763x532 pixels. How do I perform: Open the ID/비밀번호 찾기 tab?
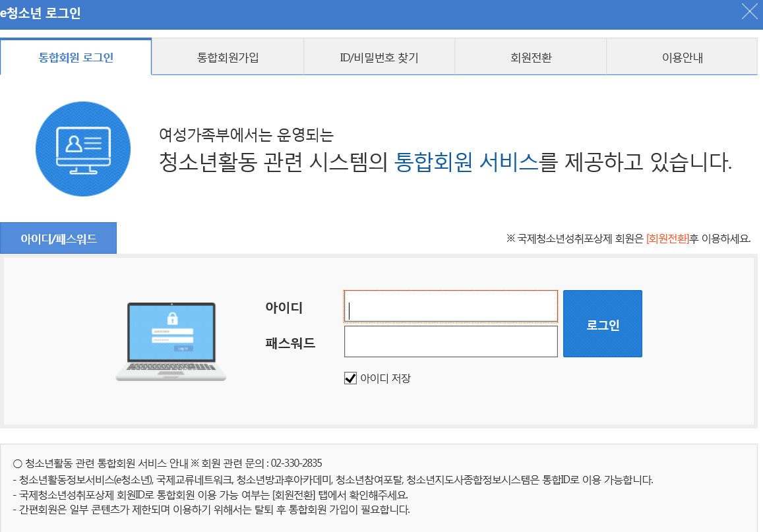click(x=379, y=57)
